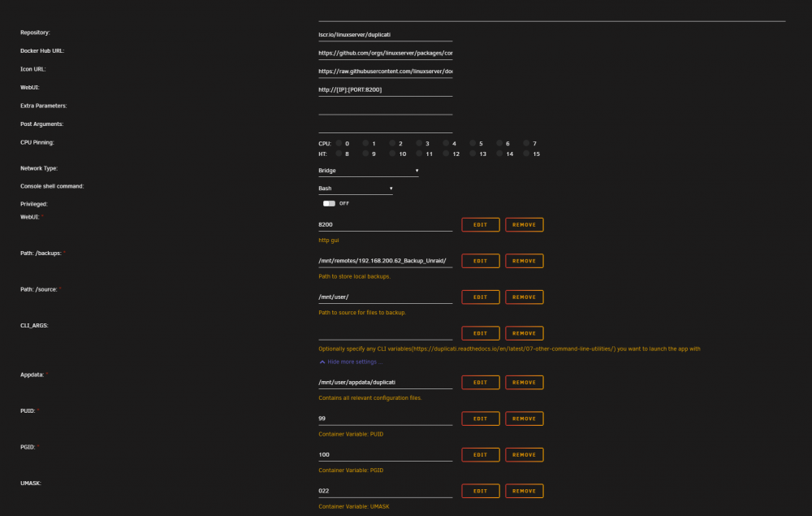Check HT pinning core 11
This screenshot has width=812, height=516.
(419, 154)
